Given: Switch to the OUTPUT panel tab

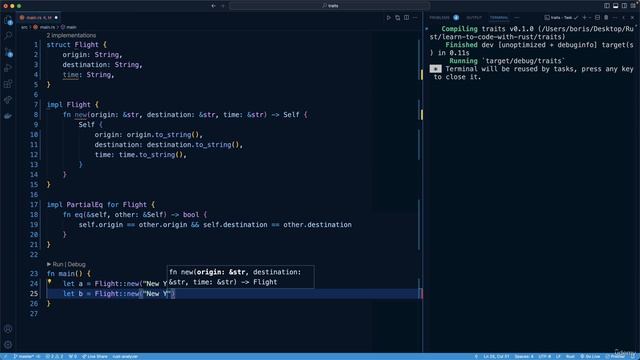Looking at the screenshot, I should click(x=474, y=18).
